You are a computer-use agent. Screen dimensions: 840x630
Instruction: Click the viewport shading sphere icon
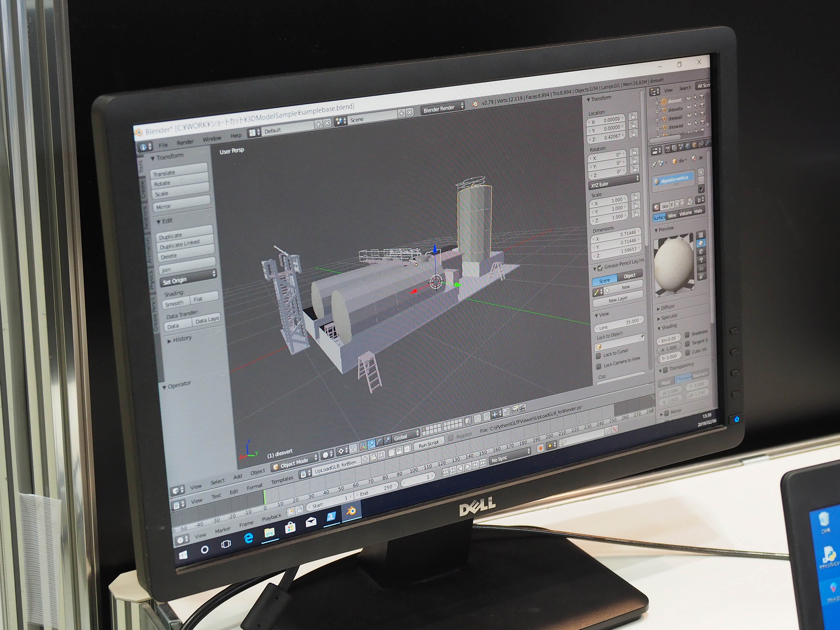(x=326, y=455)
